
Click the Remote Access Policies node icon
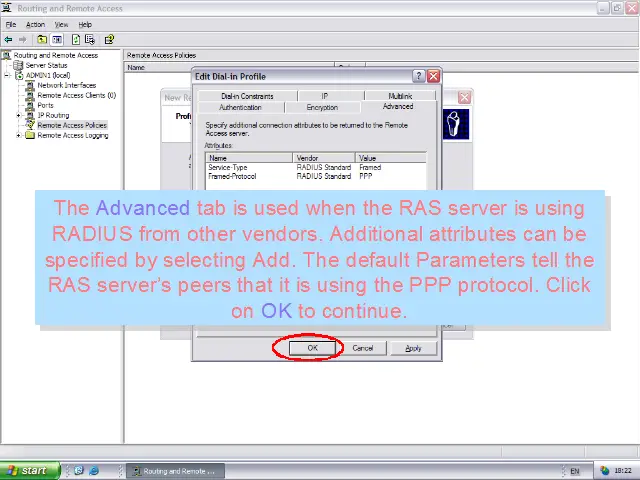click(30, 125)
